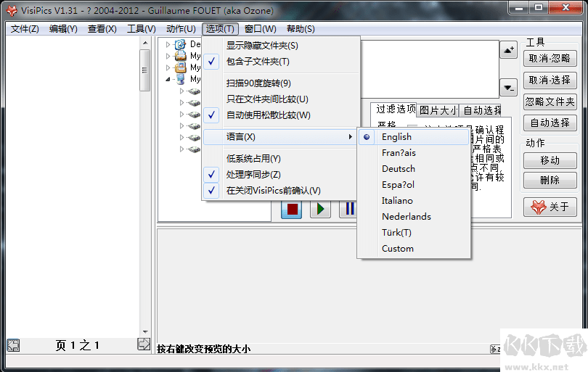Expand the last drive node
This screenshot has width=588, height=372.
(x=182, y=149)
